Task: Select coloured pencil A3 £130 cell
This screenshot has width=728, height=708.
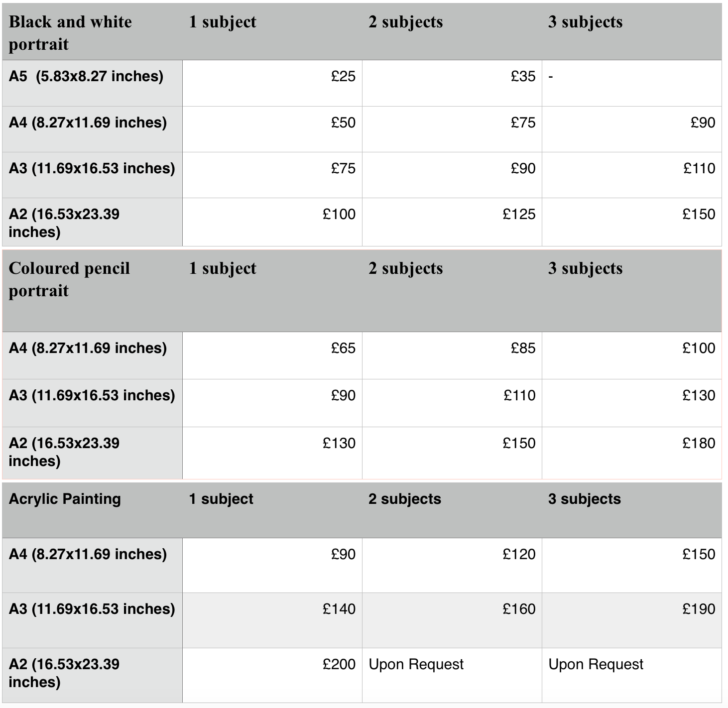Action: tap(699, 395)
